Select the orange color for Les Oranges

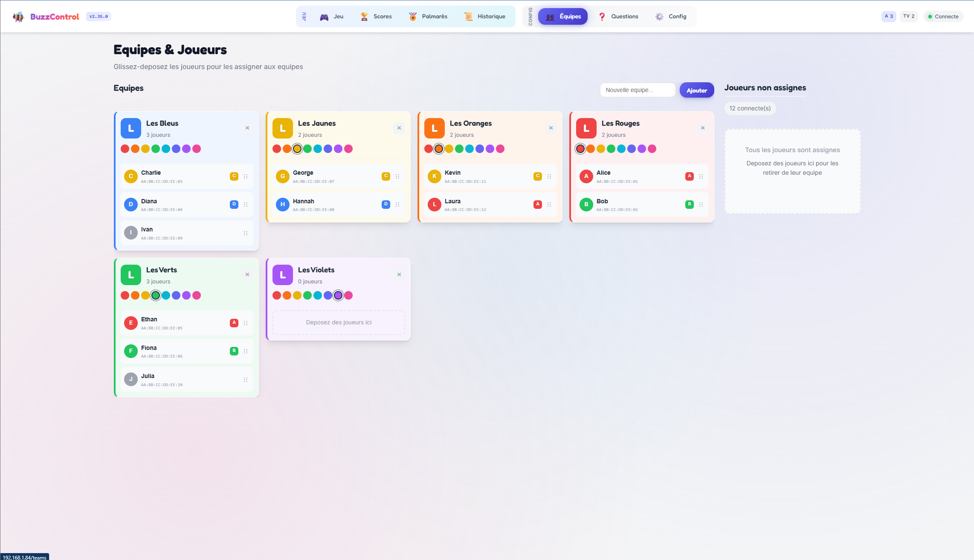pos(439,149)
